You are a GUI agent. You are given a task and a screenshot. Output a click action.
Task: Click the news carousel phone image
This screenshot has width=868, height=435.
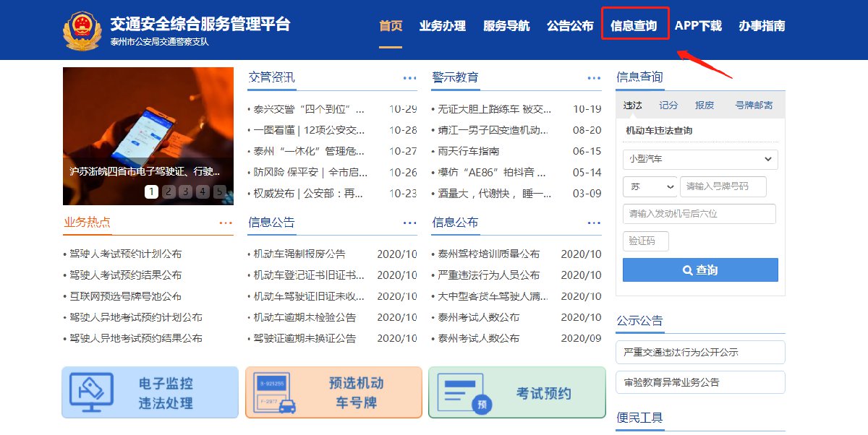(148, 116)
